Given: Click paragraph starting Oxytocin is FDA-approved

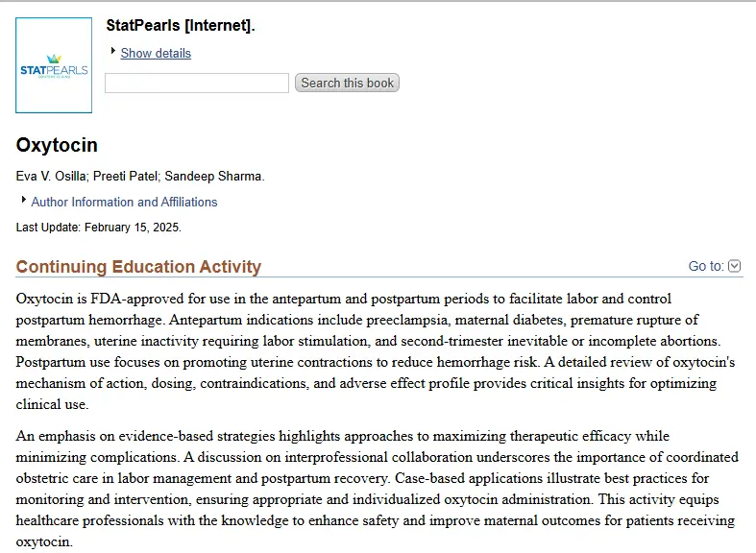Looking at the screenshot, I should coord(376,351).
